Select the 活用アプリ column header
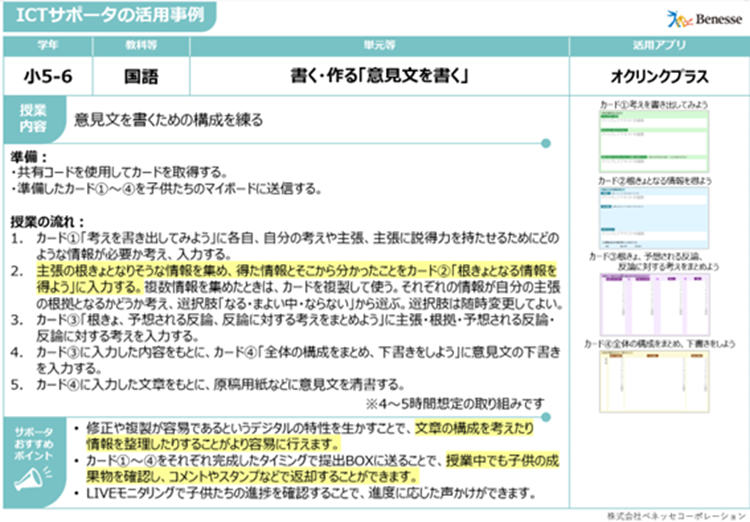750x522 pixels. click(657, 46)
